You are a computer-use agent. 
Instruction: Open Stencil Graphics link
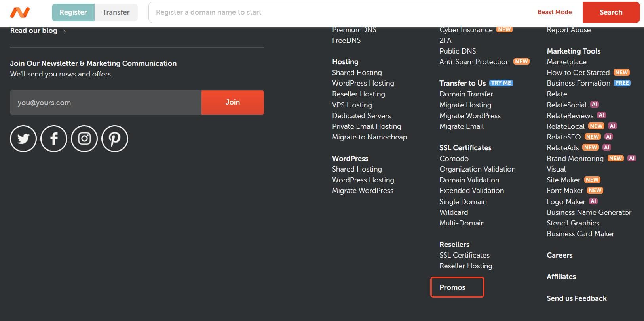click(x=573, y=223)
